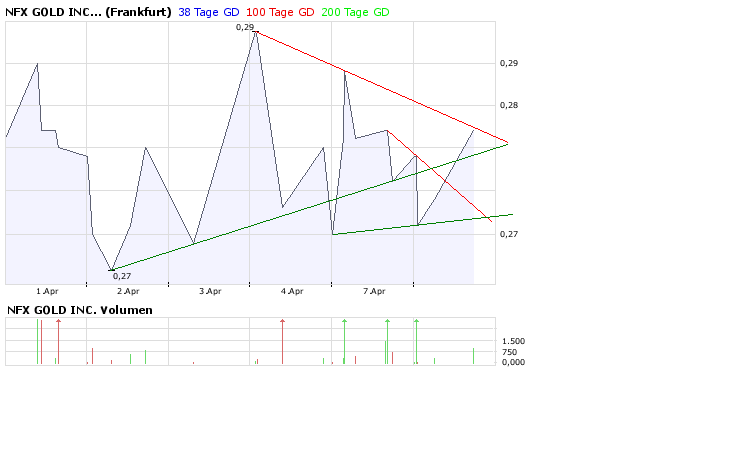Click the 0,27 price axis label on right

[509, 234]
